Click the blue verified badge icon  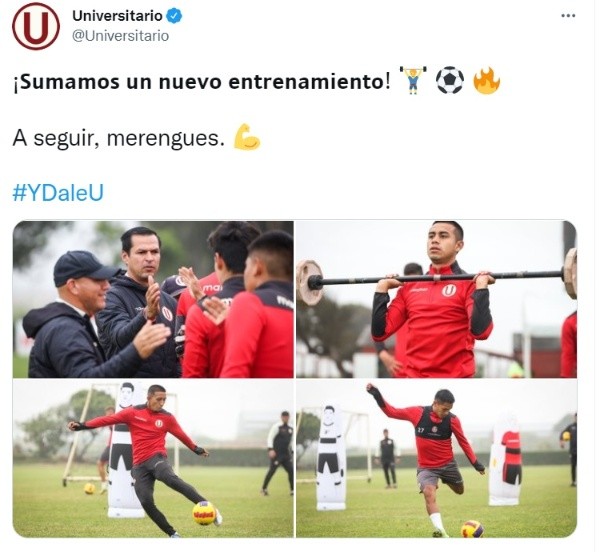174,16
